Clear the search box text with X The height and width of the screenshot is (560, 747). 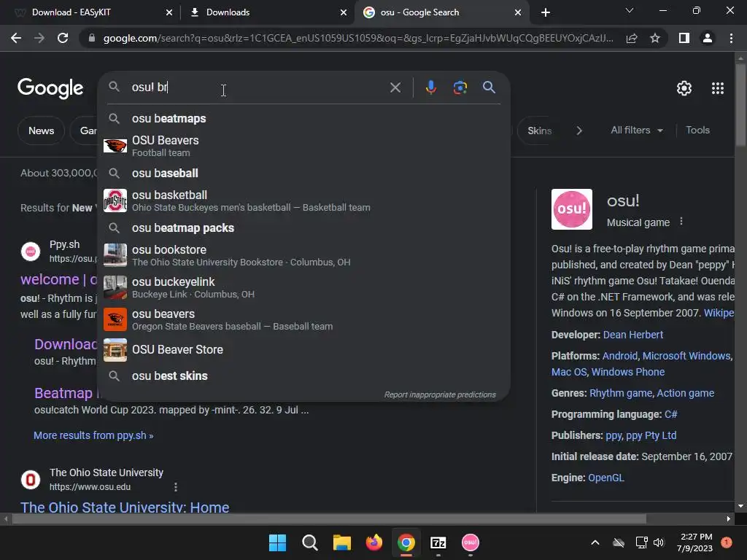[395, 87]
